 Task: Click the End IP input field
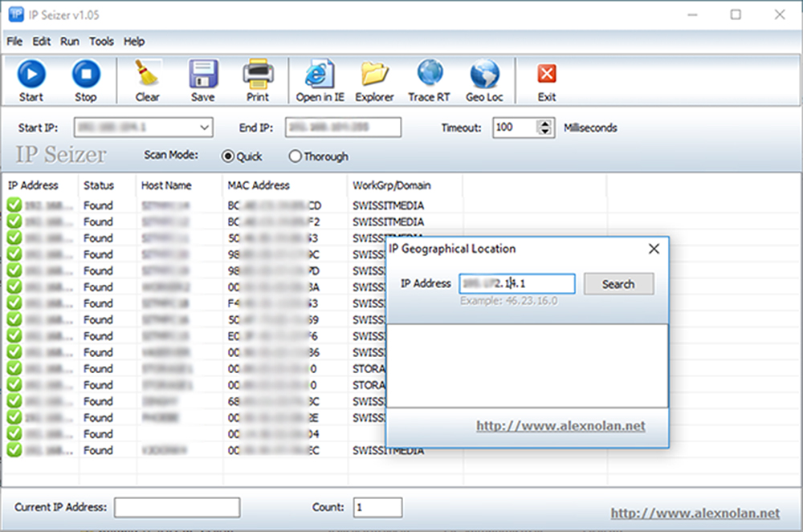tap(343, 128)
